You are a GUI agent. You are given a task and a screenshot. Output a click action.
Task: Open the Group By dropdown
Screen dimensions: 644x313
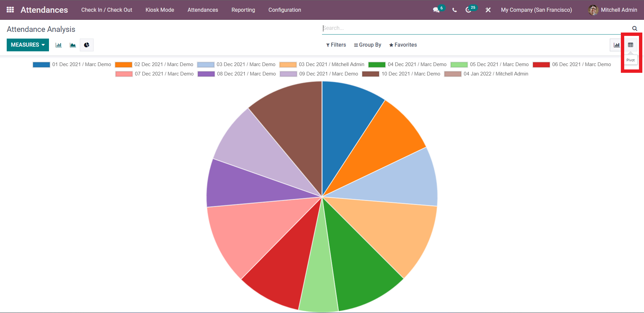point(367,45)
